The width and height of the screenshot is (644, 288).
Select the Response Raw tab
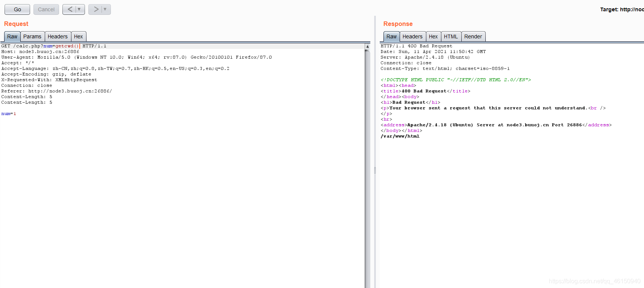pos(391,36)
